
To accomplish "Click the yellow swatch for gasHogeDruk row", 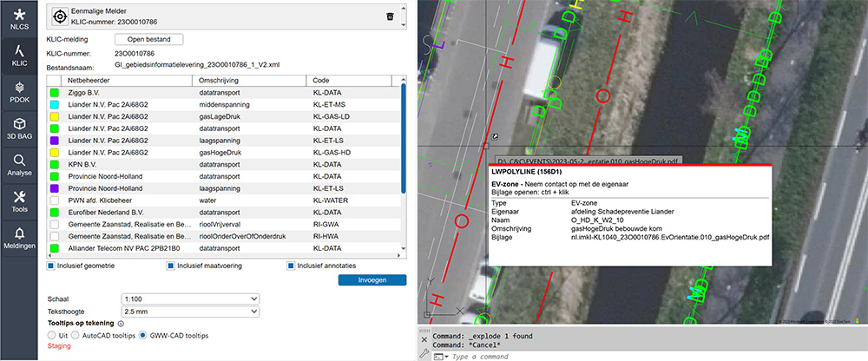I will 54,153.
